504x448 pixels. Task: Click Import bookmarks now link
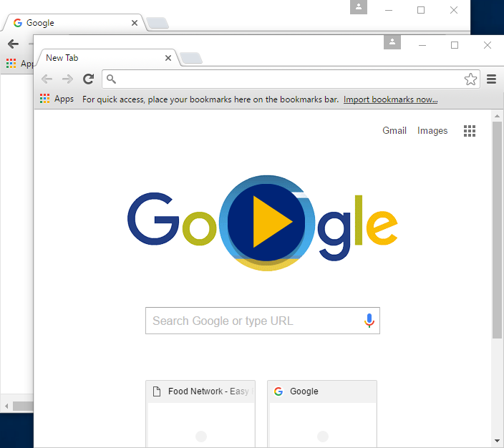point(390,99)
